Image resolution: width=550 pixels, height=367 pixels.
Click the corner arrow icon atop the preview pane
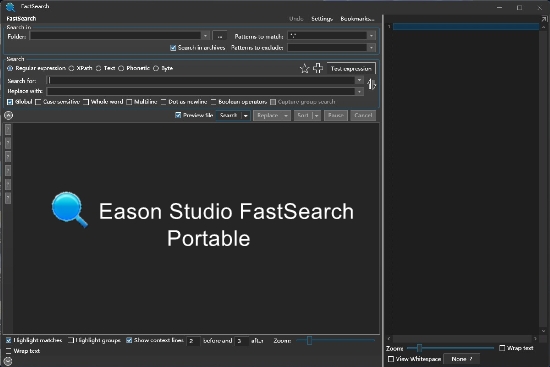[544, 19]
